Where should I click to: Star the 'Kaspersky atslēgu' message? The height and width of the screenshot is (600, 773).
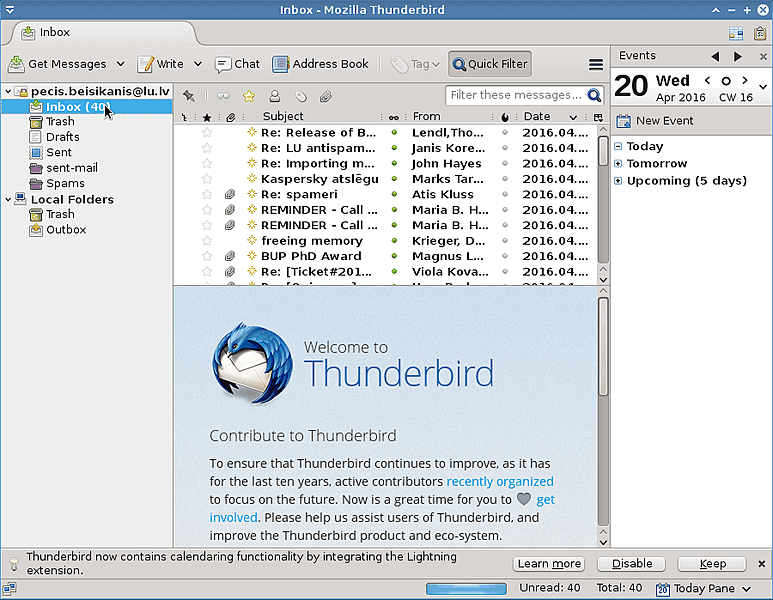pos(207,179)
